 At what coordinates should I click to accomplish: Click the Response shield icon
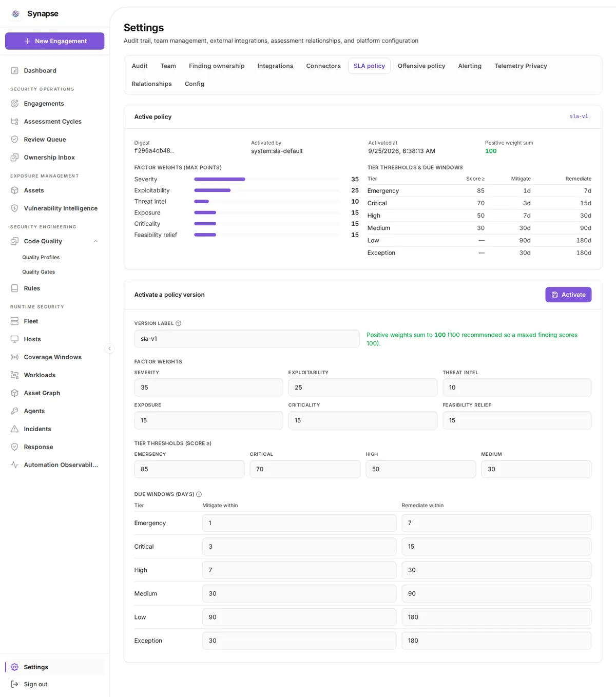click(14, 447)
